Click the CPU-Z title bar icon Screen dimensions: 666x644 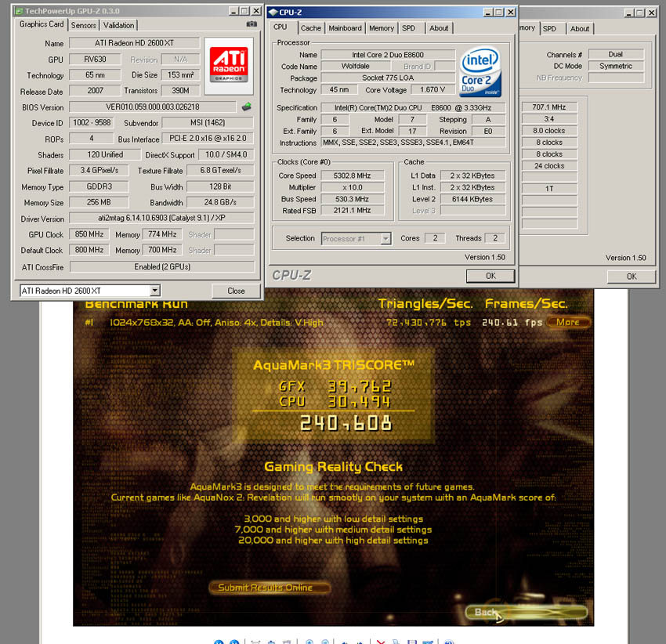pos(273,13)
